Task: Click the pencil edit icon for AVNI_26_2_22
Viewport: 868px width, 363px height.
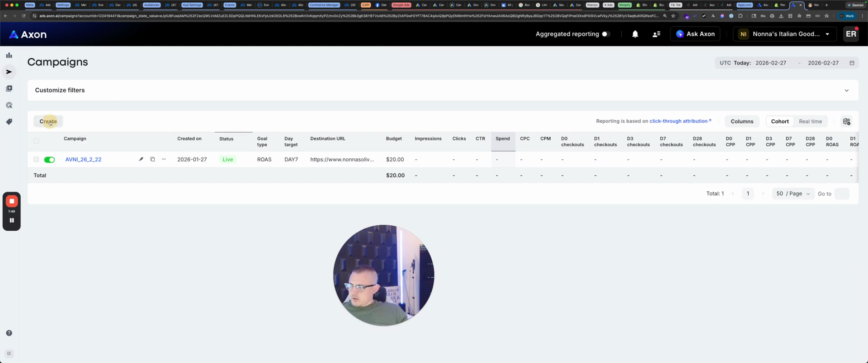Action: coord(141,159)
